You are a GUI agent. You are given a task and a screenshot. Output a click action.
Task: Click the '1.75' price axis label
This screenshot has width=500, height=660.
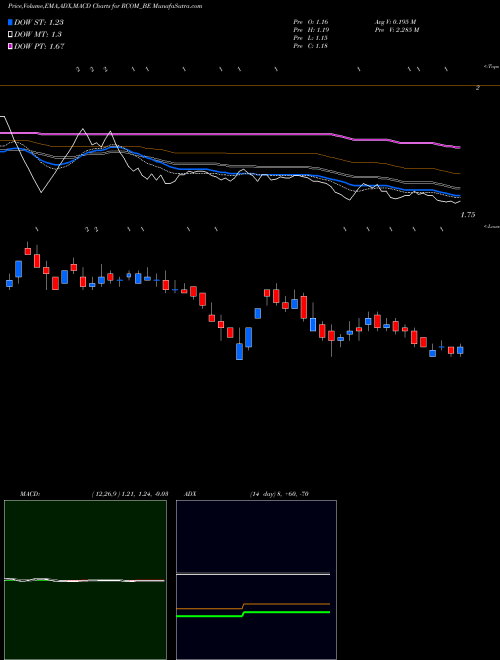tap(468, 215)
